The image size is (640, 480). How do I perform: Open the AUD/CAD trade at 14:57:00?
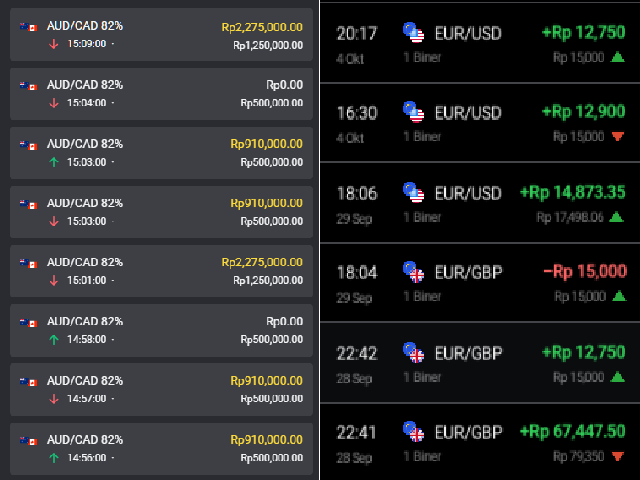click(x=161, y=389)
